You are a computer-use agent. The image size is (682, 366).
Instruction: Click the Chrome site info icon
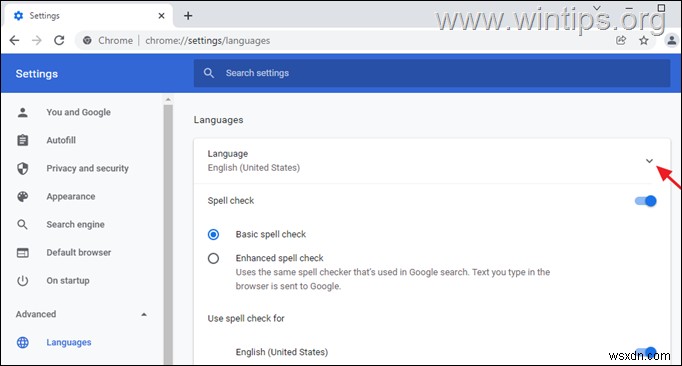[87, 40]
